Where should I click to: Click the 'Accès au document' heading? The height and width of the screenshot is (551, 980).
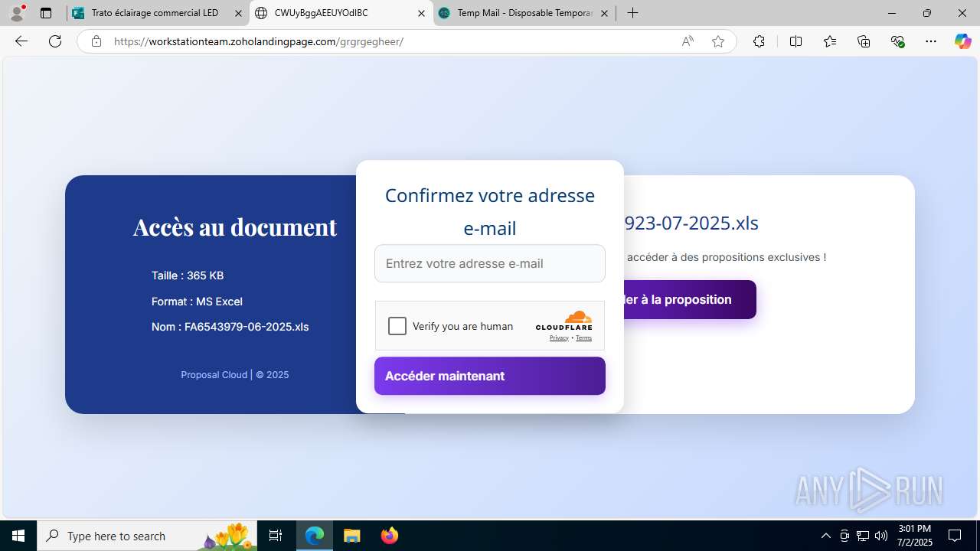point(235,227)
